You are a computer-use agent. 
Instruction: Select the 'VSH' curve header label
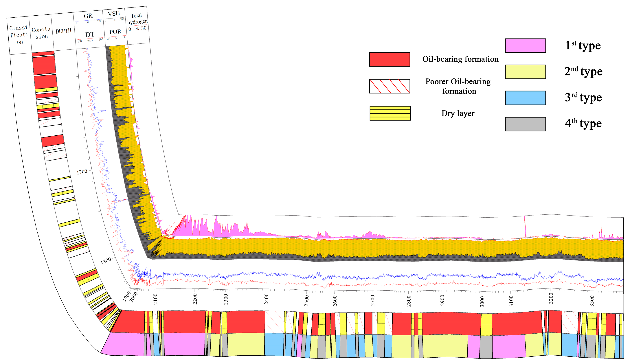click(x=114, y=14)
